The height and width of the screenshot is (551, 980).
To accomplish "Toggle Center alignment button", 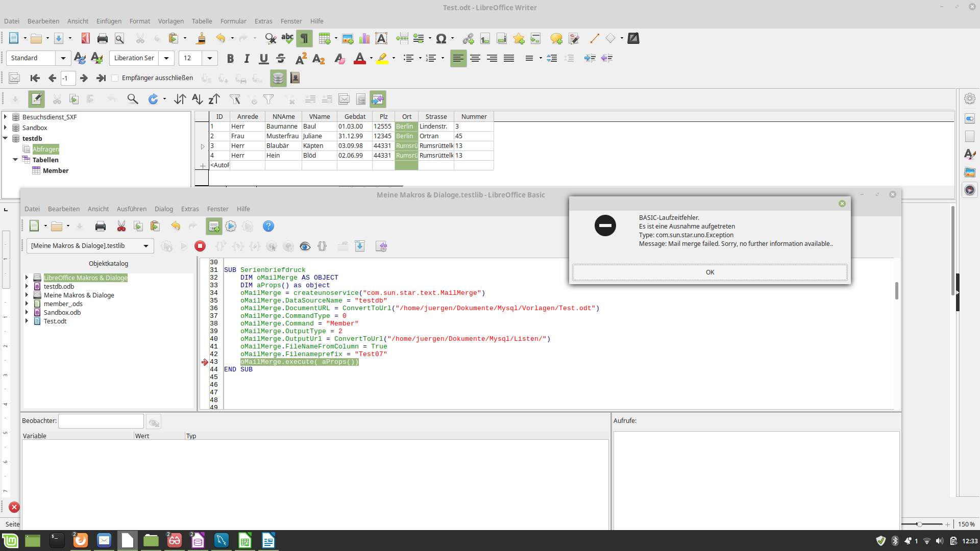I will tap(475, 58).
